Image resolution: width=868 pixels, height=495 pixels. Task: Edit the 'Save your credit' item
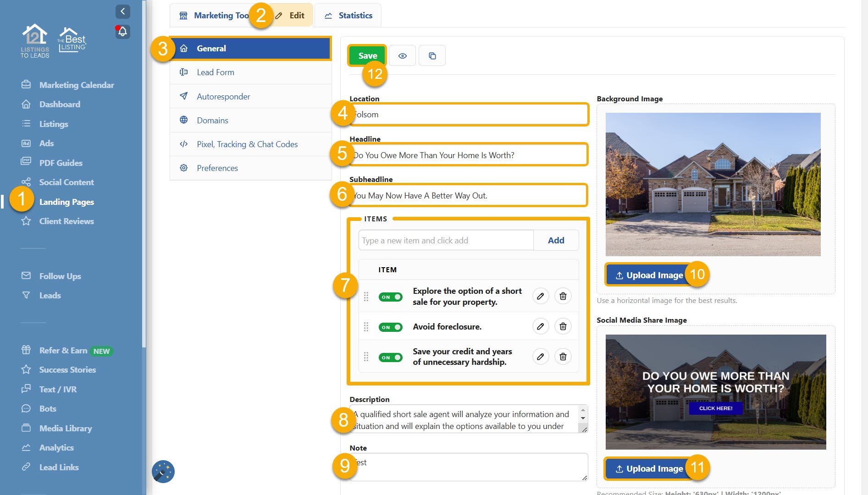tap(541, 357)
